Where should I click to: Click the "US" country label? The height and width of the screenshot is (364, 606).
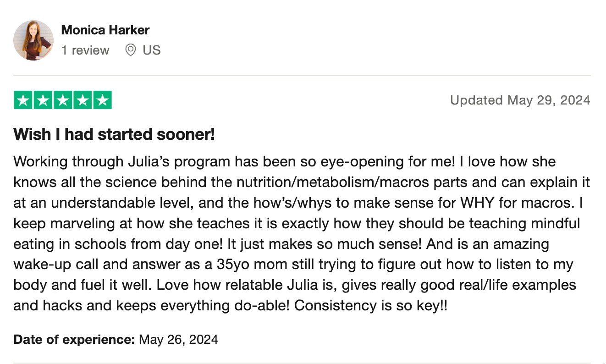[151, 50]
